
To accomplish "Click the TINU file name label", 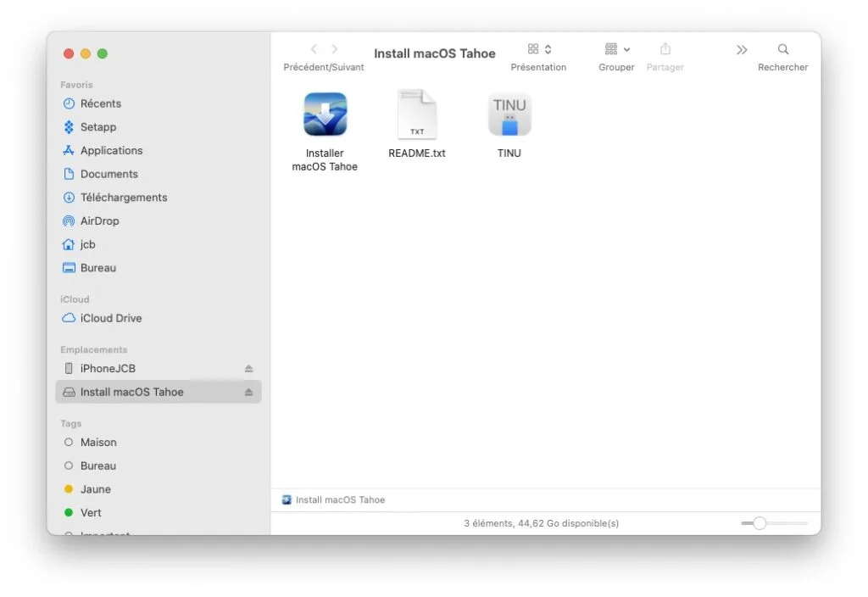I will coord(509,153).
